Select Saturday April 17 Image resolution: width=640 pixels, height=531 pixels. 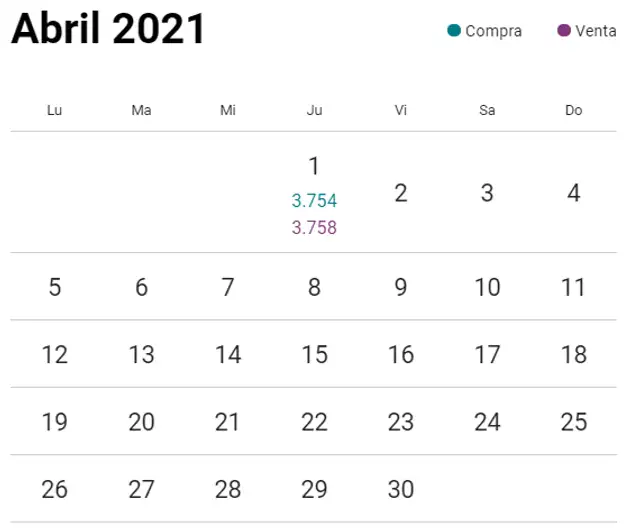pos(487,354)
